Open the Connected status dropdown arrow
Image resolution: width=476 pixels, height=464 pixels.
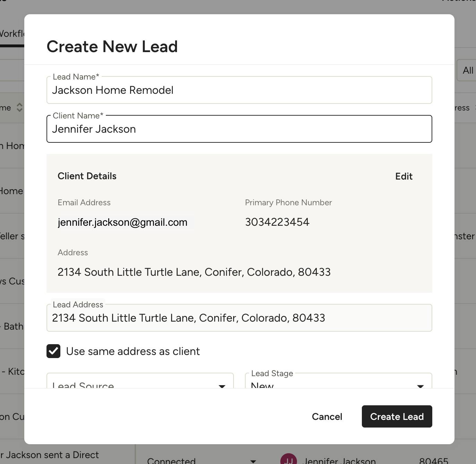point(253,461)
